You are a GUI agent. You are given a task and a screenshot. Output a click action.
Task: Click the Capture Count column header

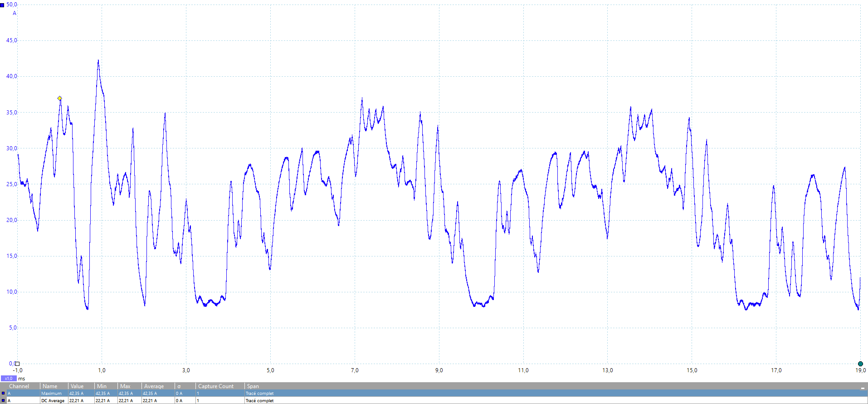click(x=216, y=386)
